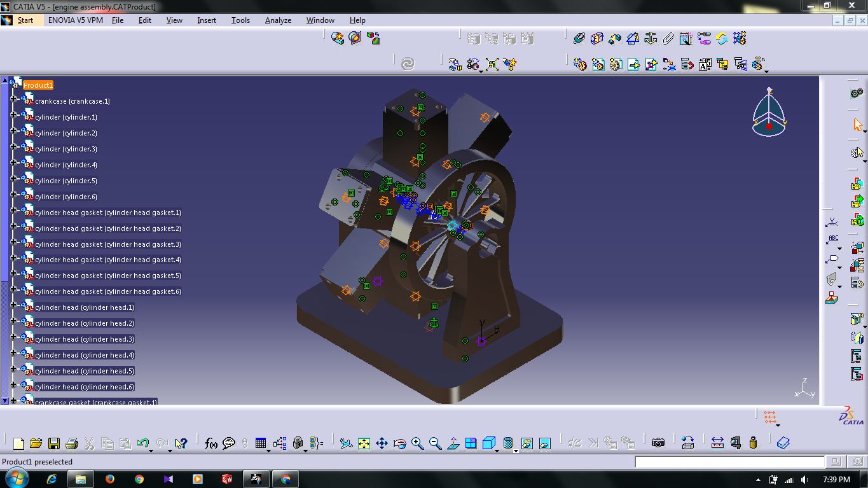Viewport: 868px width, 488px height.
Task: Open the Windows Start orb
Action: pyautogui.click(x=16, y=479)
